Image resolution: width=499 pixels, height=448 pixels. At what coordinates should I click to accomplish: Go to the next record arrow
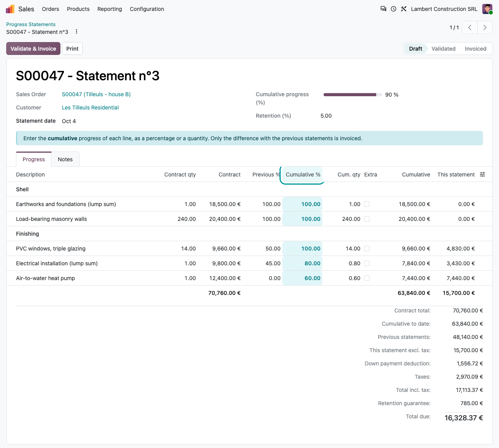(485, 28)
